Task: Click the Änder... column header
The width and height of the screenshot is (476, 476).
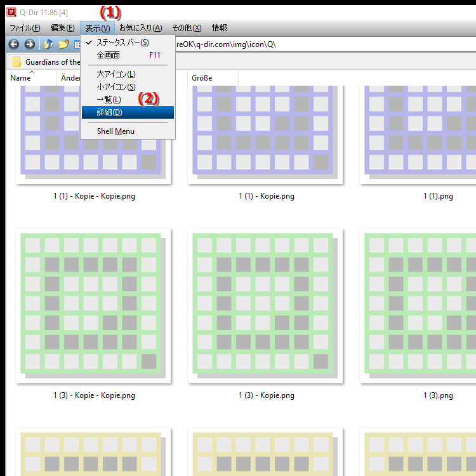Action: pyautogui.click(x=69, y=78)
